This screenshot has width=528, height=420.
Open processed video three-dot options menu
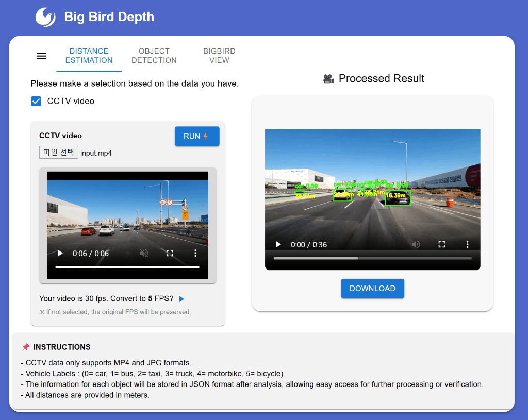467,244
